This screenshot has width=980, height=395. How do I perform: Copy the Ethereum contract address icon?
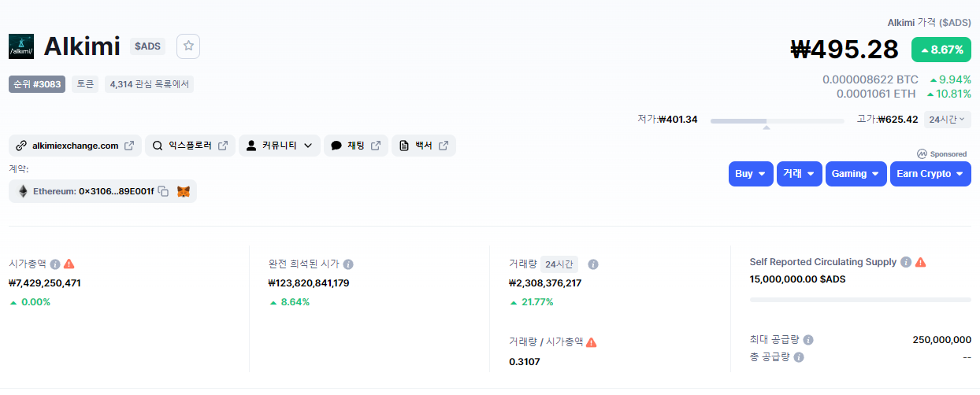163,191
